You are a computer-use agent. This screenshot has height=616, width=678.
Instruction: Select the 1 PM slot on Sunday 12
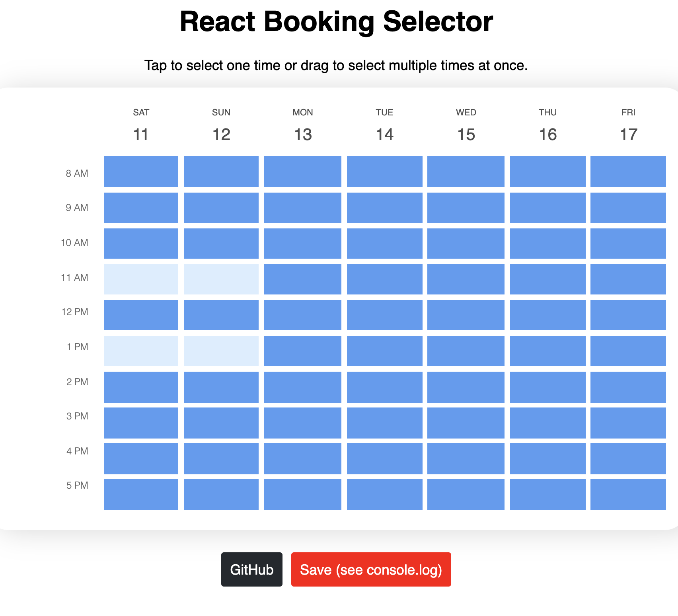click(x=221, y=347)
